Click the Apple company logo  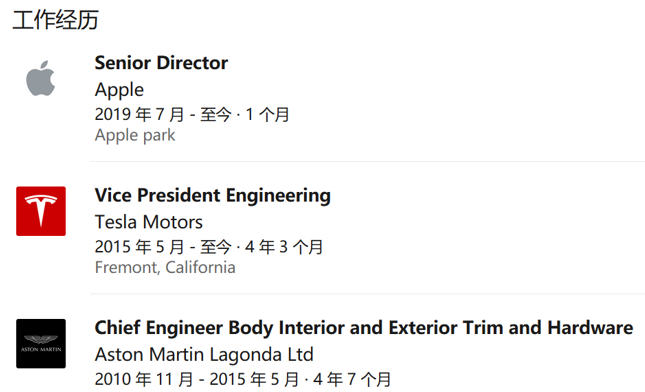point(41,79)
